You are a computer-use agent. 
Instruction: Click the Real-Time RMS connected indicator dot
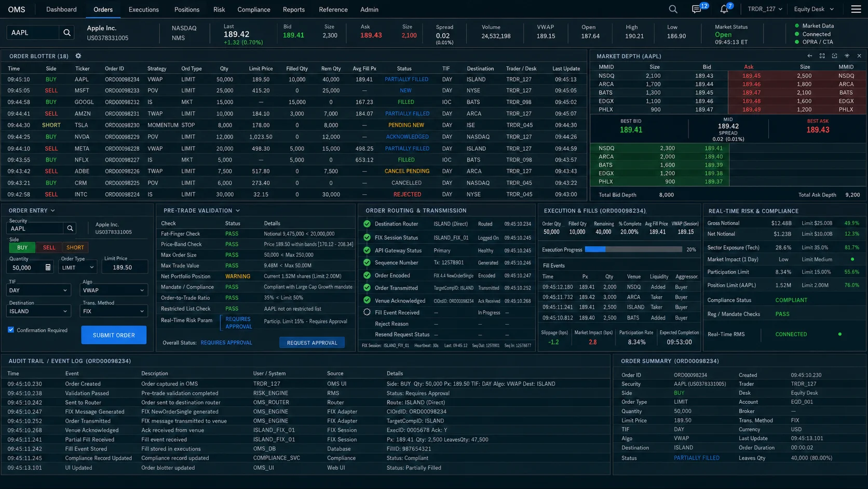840,334
